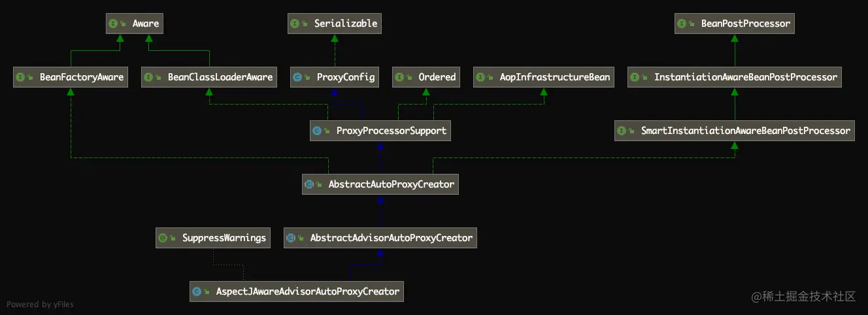Image resolution: width=868 pixels, height=315 pixels.
Task: Select the Ordered interface node
Action: (426, 77)
